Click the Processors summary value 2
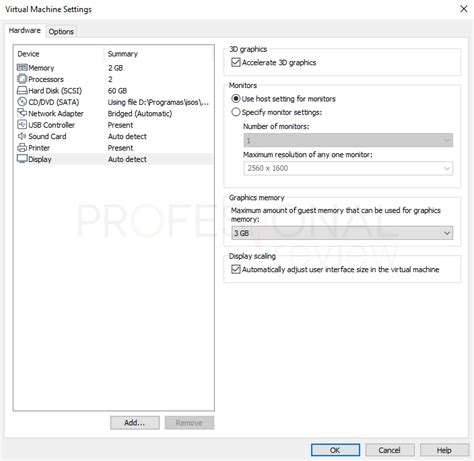The width and height of the screenshot is (474, 461). point(110,79)
